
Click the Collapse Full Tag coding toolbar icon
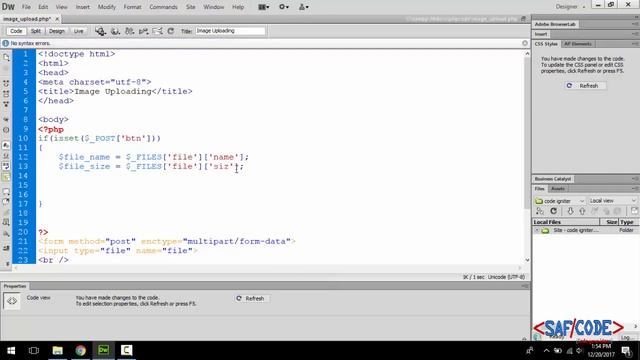pyautogui.click(x=6, y=83)
